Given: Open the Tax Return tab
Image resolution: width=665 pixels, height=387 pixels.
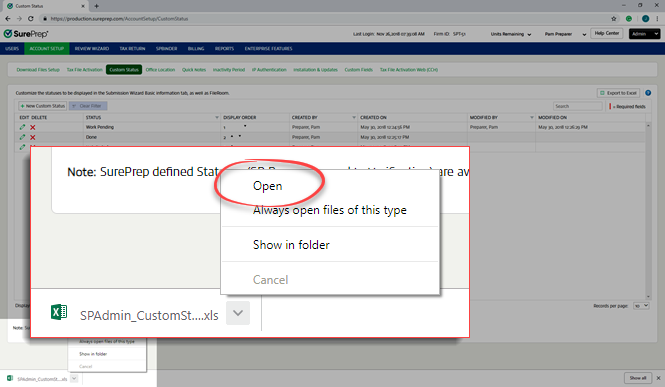Looking at the screenshot, I should (x=132, y=49).
